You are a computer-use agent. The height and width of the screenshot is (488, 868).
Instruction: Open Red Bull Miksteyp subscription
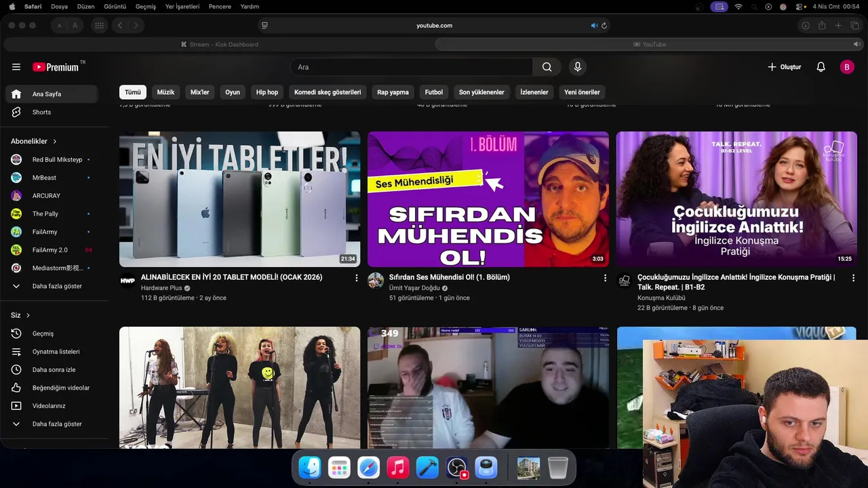tap(52, 159)
